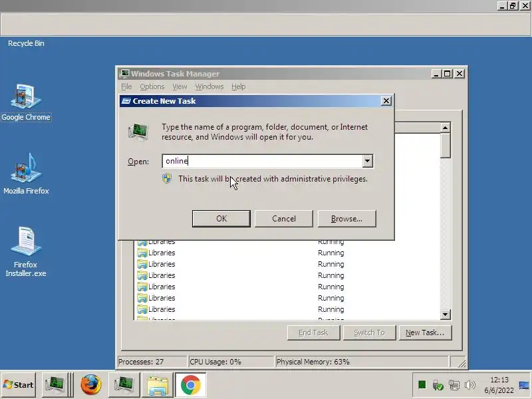Click the Chrome icon in the taskbar
The height and width of the screenshot is (399, 532).
(191, 385)
